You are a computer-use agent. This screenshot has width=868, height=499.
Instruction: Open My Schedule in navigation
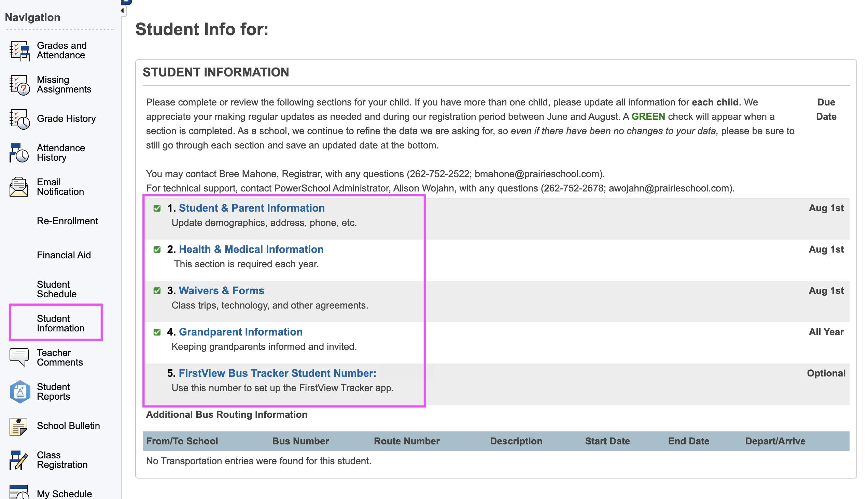[x=65, y=494]
